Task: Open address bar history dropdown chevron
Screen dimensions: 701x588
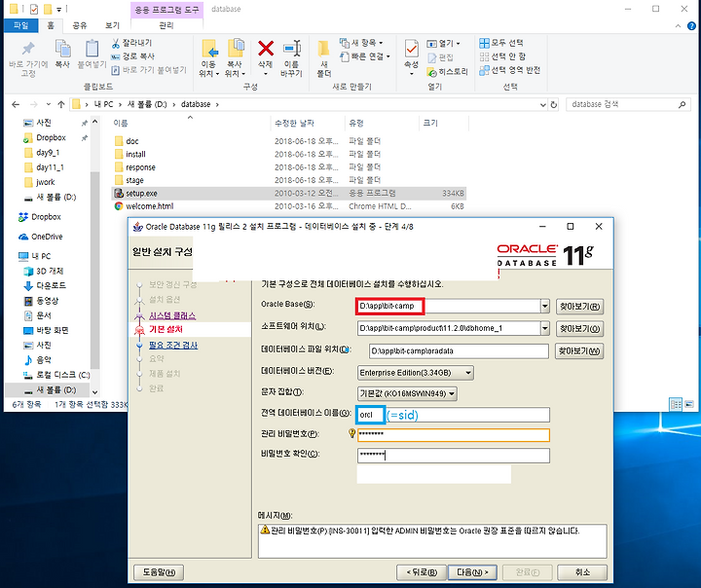Action: pos(542,104)
